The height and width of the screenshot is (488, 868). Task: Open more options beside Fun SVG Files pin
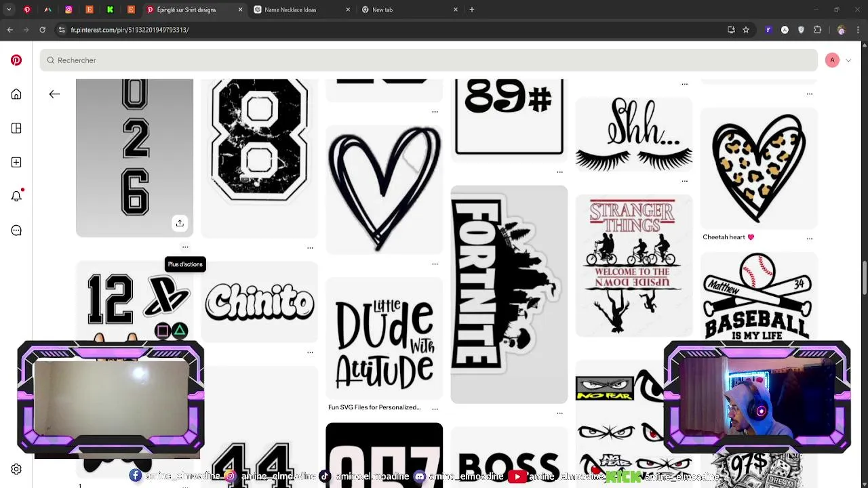click(x=435, y=409)
